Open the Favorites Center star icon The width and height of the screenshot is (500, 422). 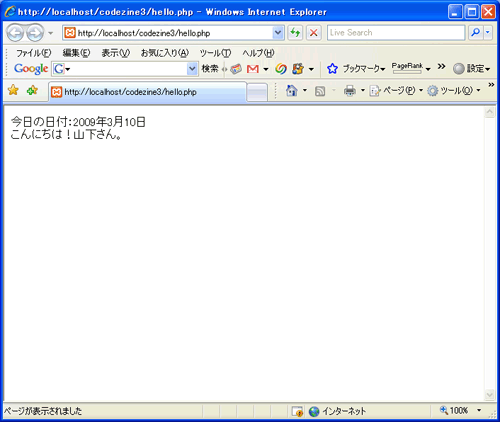point(13,90)
